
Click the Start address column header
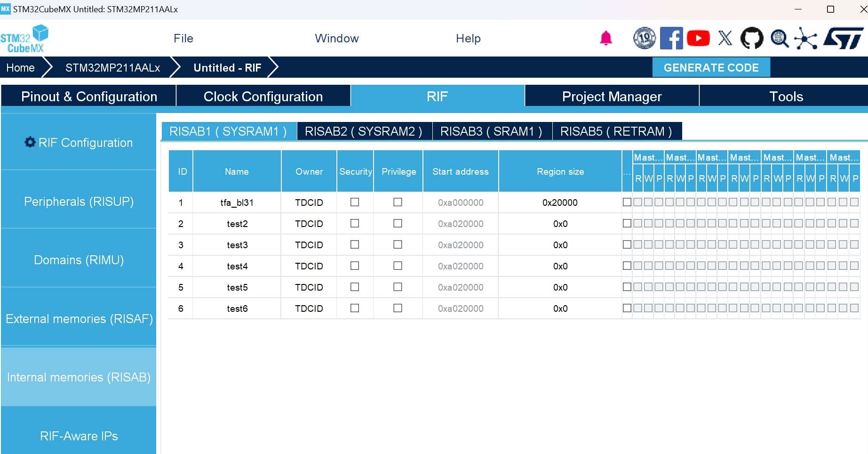pyautogui.click(x=461, y=171)
